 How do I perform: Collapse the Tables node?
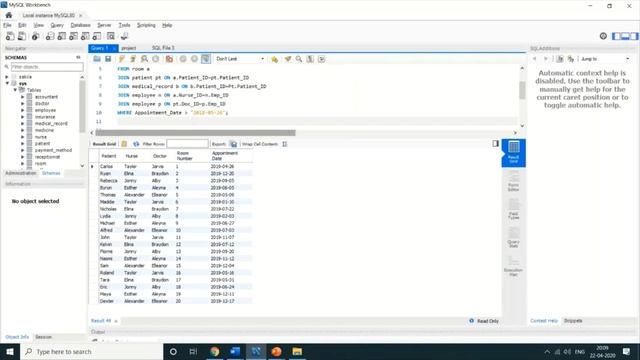tap(16, 90)
